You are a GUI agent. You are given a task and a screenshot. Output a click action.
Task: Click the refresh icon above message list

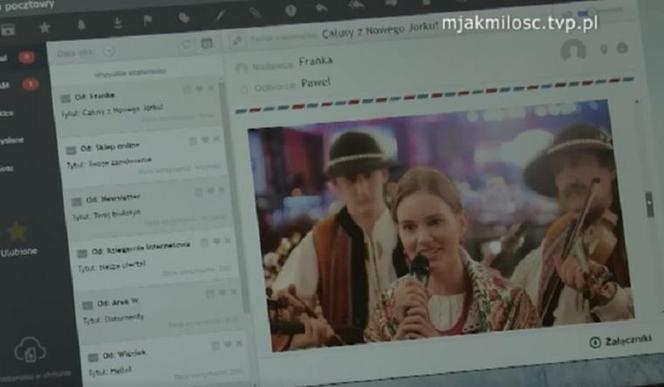coord(186,44)
